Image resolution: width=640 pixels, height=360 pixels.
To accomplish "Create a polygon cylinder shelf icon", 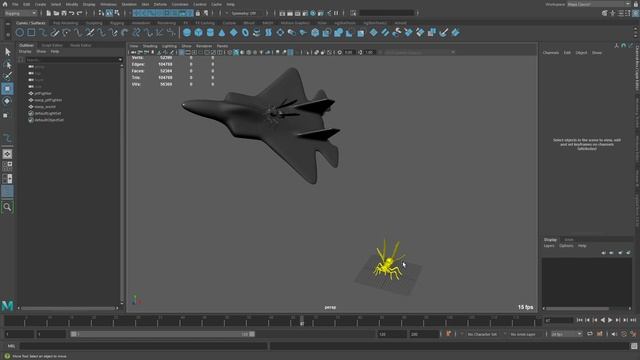I will 210,32.
